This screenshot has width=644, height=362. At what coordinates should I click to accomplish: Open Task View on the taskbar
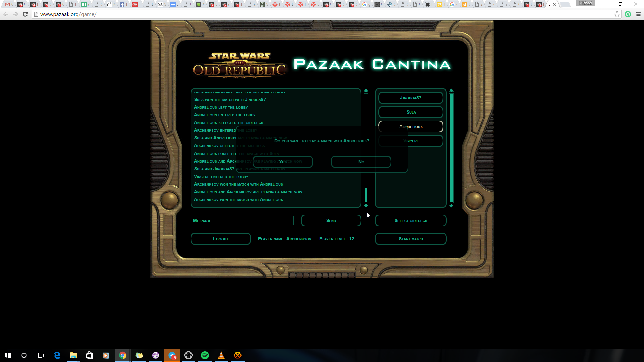[x=40, y=355]
